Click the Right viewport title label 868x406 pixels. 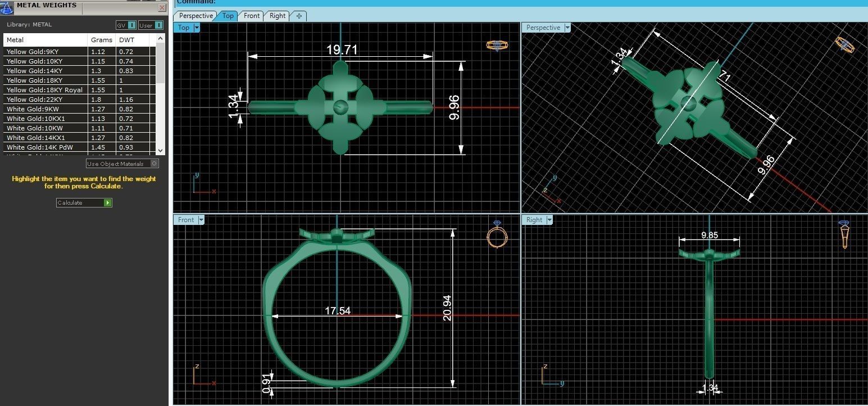534,220
